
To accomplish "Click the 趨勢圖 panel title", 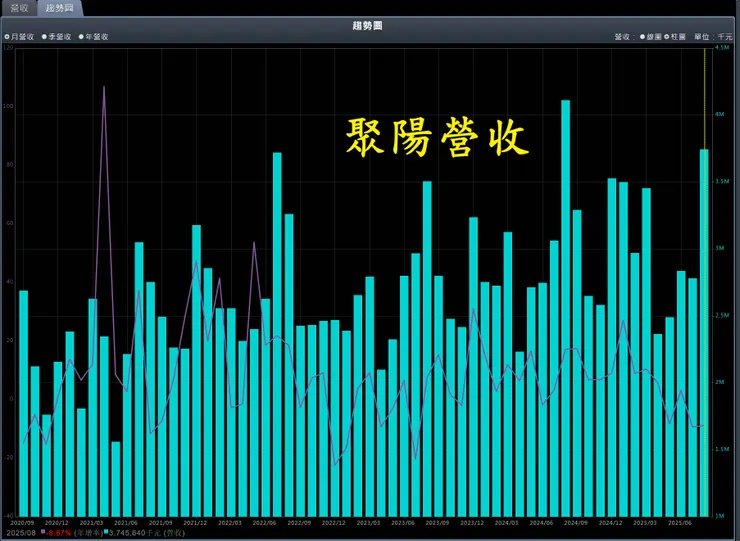I will coord(368,26).
